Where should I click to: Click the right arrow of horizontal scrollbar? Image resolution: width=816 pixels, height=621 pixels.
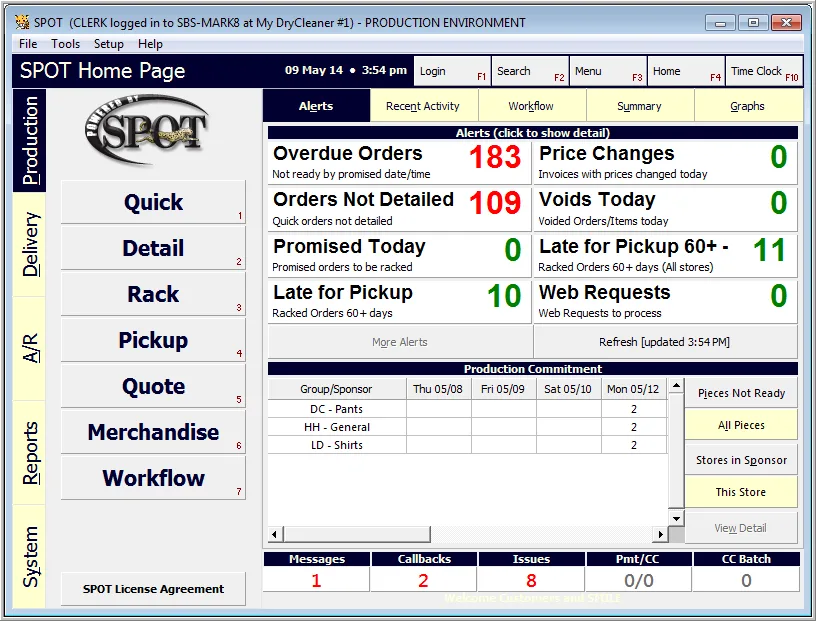pos(660,534)
